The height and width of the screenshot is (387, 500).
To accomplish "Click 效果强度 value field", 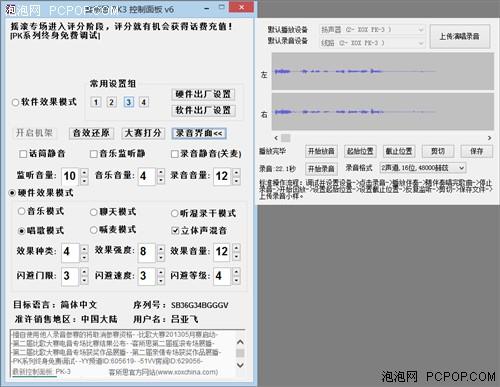I will coord(147,252).
